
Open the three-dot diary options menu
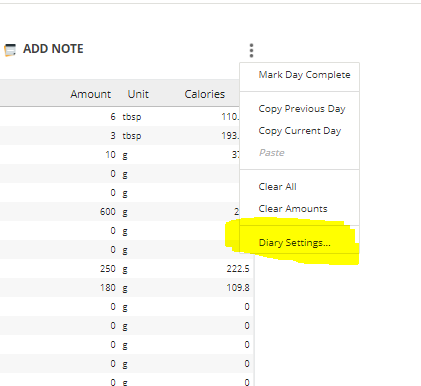pyautogui.click(x=251, y=50)
